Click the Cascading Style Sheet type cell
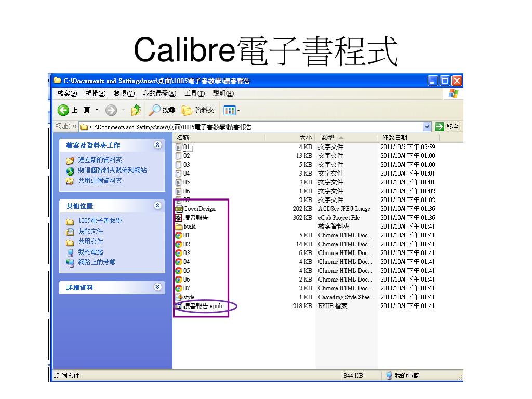532x399 pixels. pyautogui.click(x=346, y=297)
